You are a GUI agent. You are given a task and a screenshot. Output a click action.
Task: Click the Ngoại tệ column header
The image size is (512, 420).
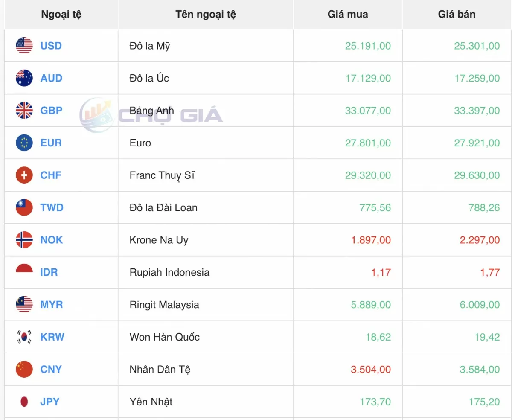[x=61, y=15]
